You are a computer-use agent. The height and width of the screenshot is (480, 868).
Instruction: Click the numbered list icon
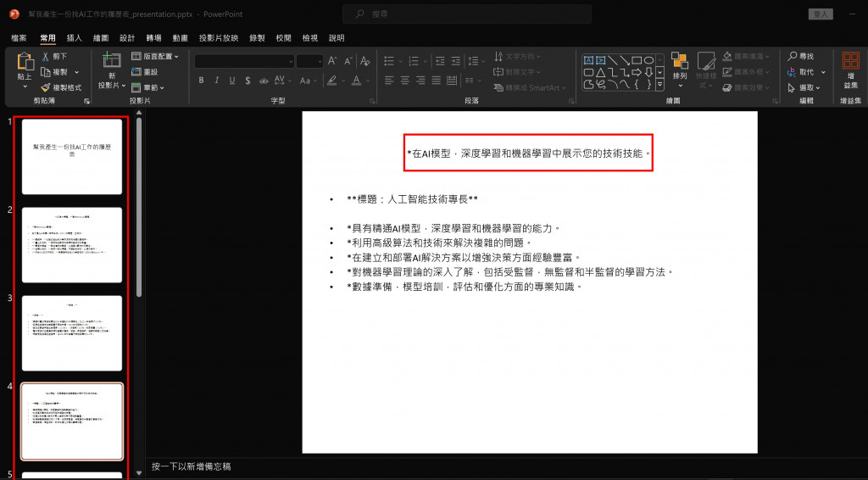pyautogui.click(x=414, y=61)
